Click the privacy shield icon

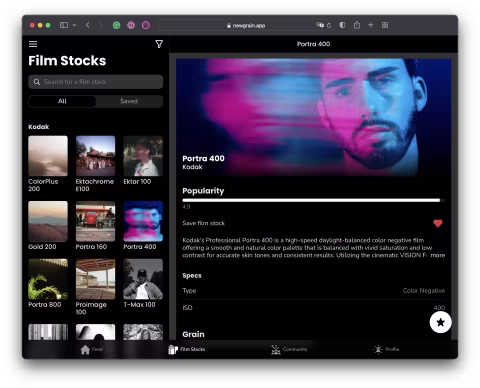(x=342, y=25)
